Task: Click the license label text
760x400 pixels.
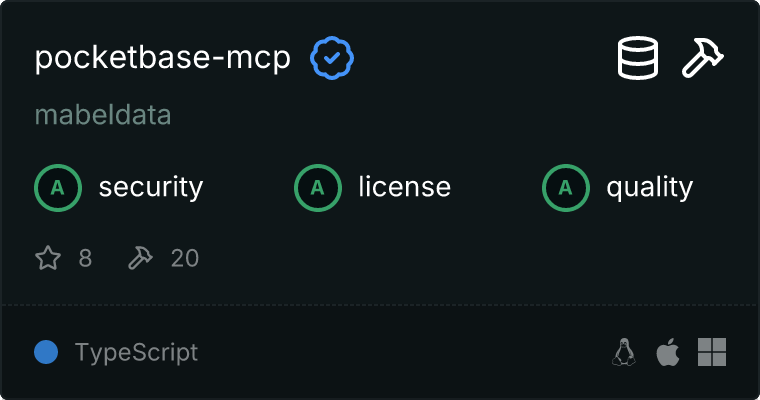Action: coord(405,188)
